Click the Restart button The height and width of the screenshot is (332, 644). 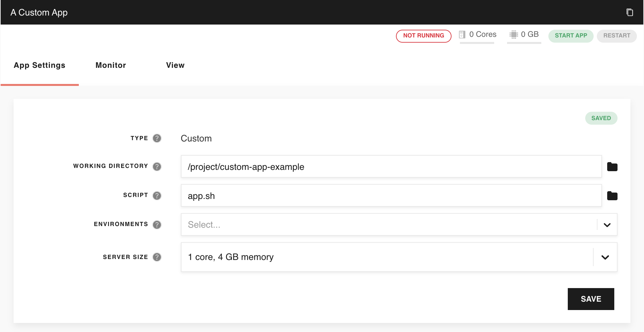(x=617, y=36)
